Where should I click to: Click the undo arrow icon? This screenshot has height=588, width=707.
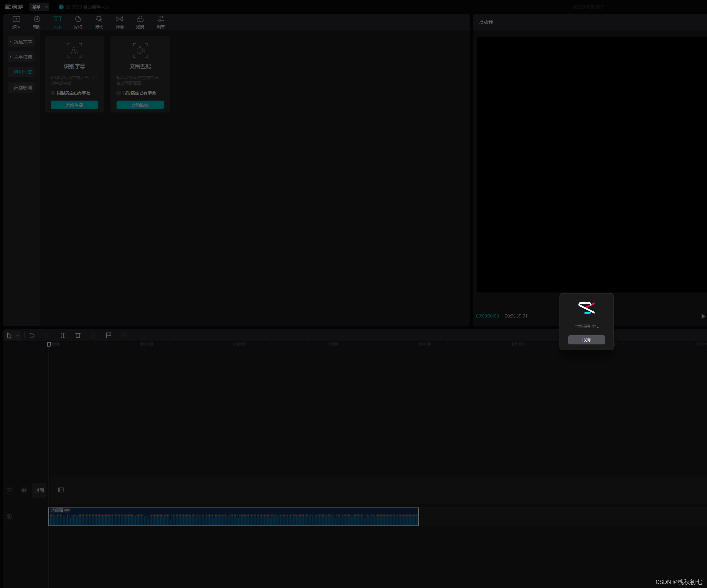32,336
